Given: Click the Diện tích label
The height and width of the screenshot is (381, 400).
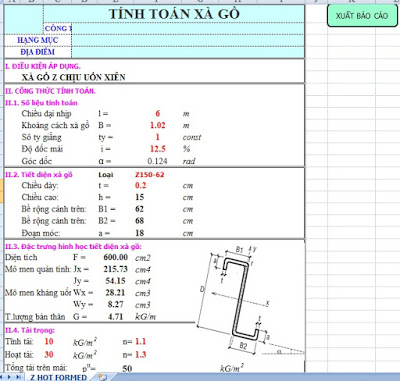Looking at the screenshot, I should [21, 257].
